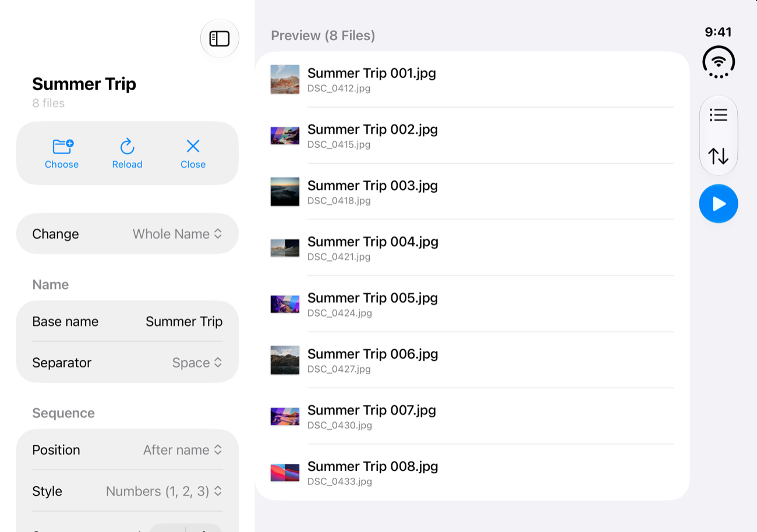Click the Wi-Fi status icon
Viewport: 757px width, 532px height.
tap(719, 62)
